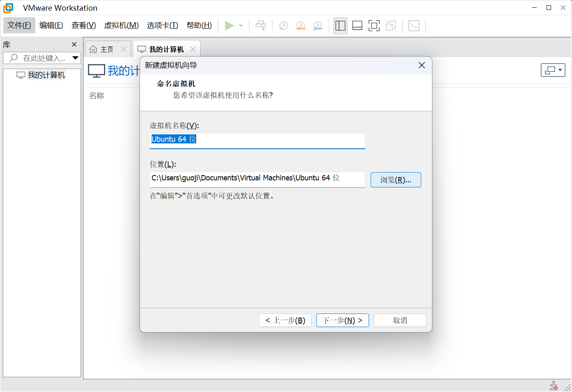572x392 pixels.
Task: Open the power options dropdown arrow
Action: (241, 25)
